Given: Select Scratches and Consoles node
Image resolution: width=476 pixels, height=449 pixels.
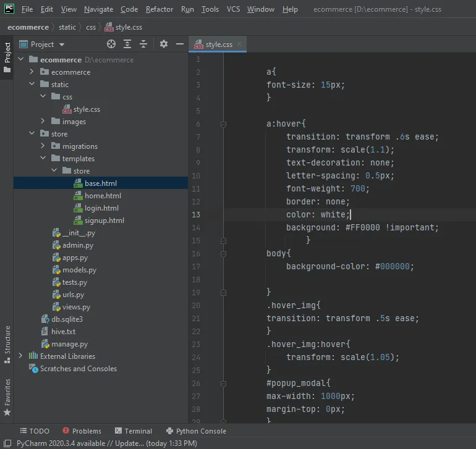Looking at the screenshot, I should click(x=79, y=369).
